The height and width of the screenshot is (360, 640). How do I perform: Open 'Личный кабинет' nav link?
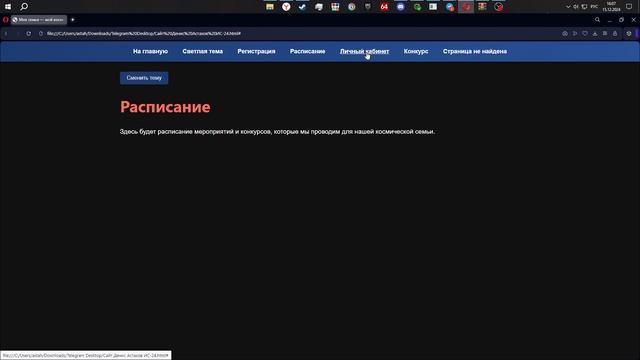pos(364,51)
